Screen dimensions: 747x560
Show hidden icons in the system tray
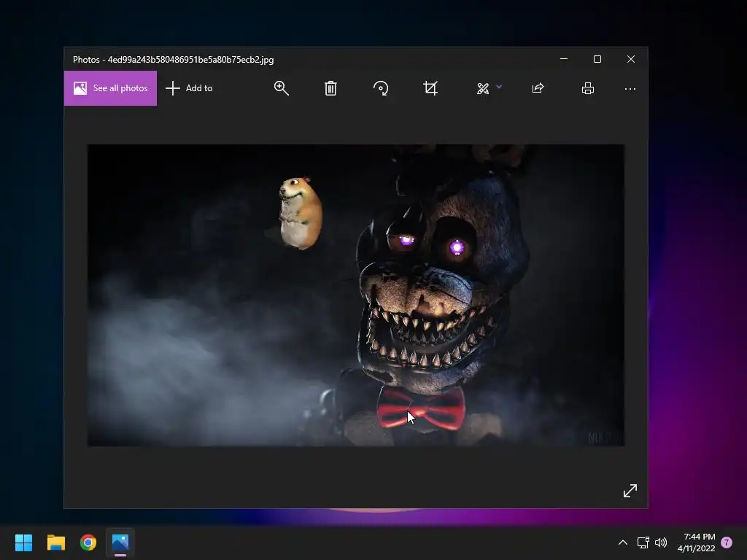(623, 542)
